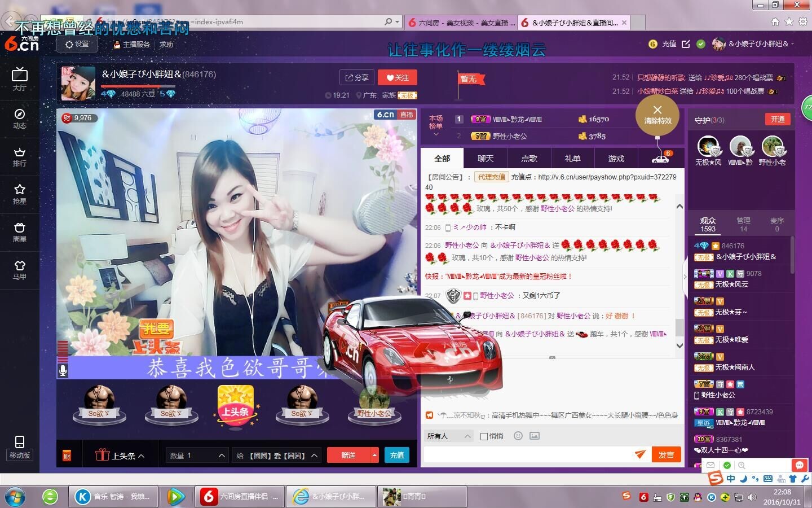Image resolution: width=812 pixels, height=508 pixels.
Task: Select guardian 野性小老 avatar
Action: (772, 146)
